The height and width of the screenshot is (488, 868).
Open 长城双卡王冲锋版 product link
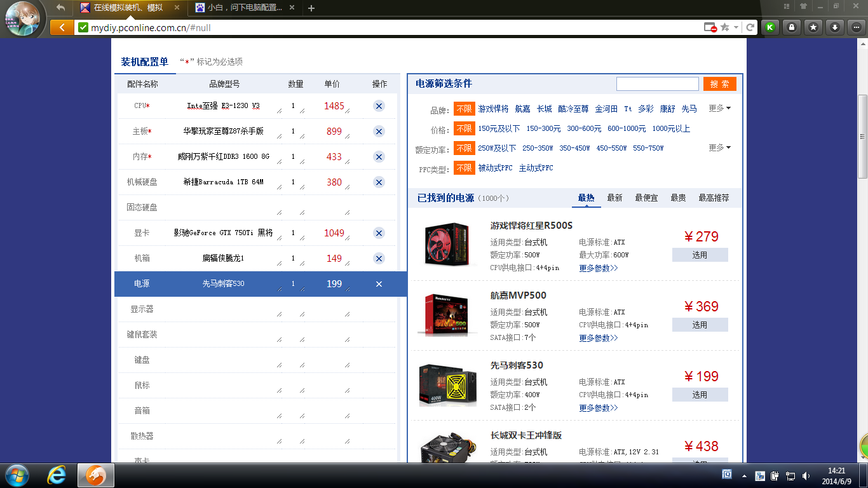coord(526,435)
